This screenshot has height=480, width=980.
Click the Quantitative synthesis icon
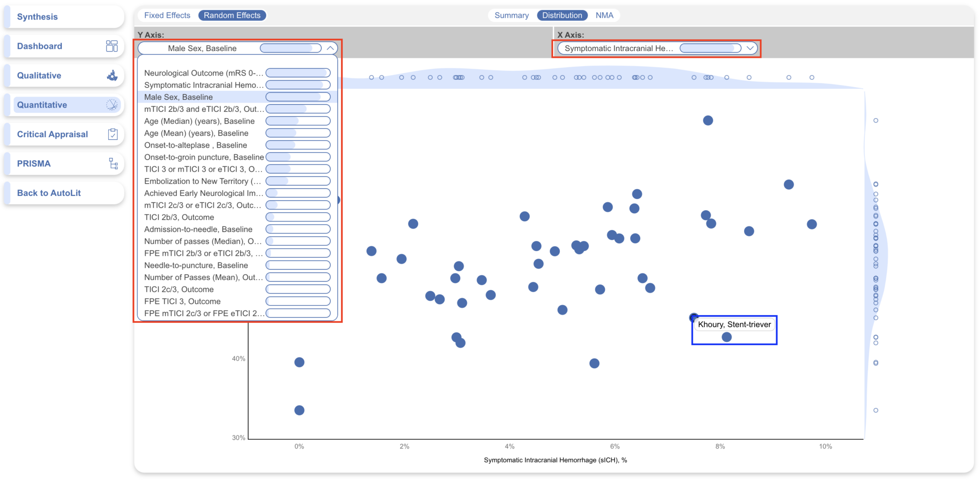(111, 105)
